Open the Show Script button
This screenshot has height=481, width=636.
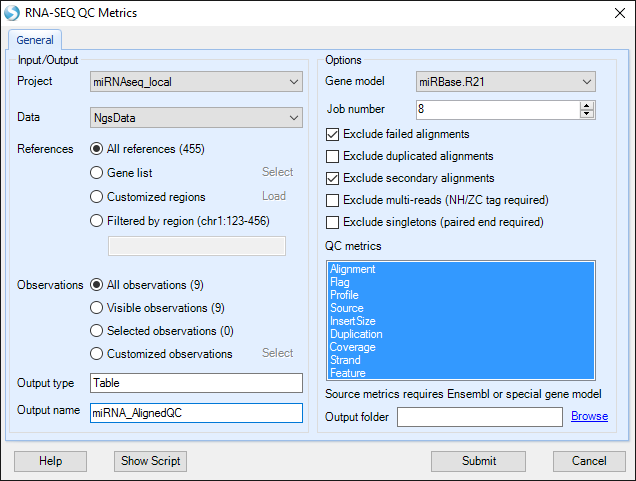[x=150, y=461]
